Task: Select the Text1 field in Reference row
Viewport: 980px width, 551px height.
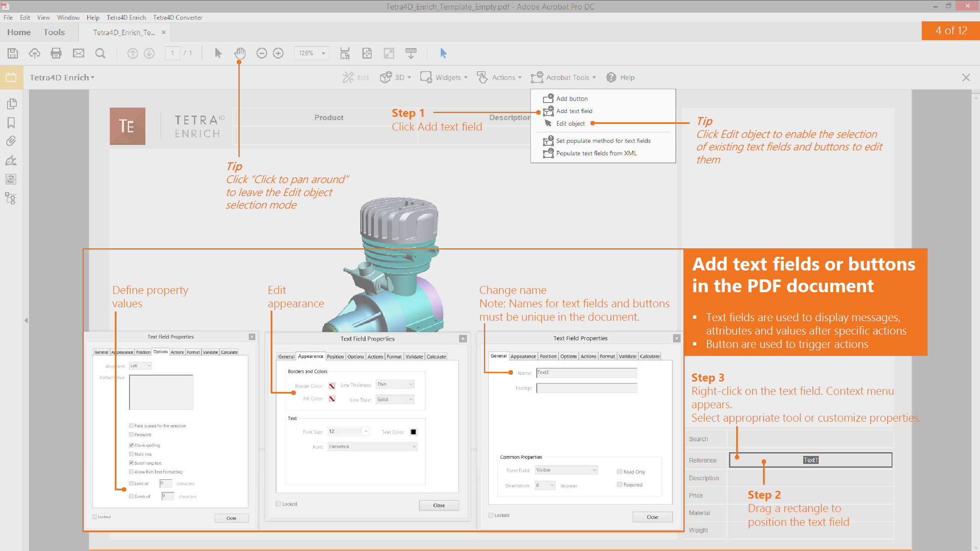Action: [810, 460]
